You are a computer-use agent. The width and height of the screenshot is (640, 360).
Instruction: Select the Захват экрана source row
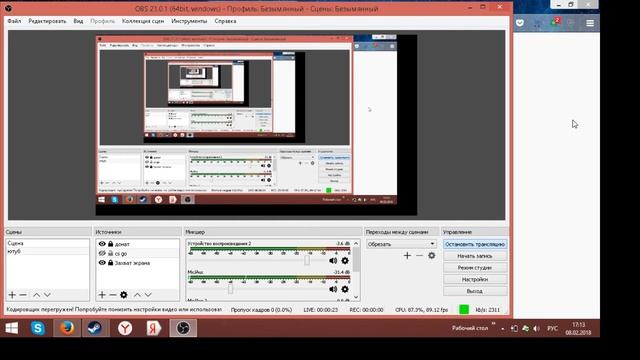[x=138, y=263]
